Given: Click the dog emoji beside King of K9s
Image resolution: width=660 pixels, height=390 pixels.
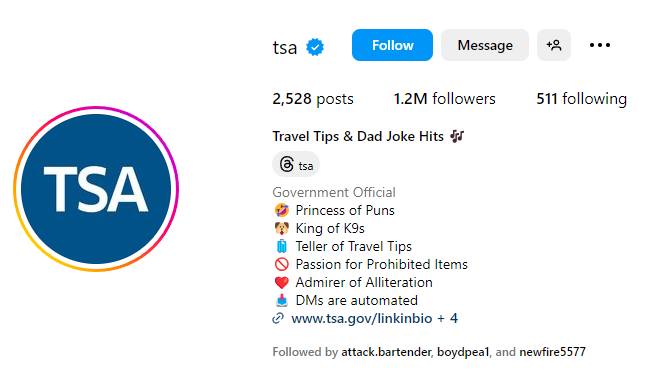Looking at the screenshot, I should [282, 228].
